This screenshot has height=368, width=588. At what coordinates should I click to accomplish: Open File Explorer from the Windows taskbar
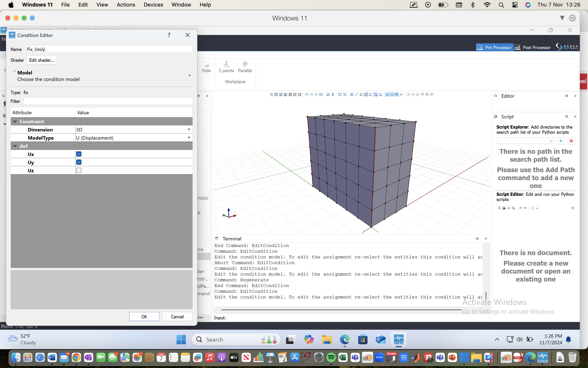326,340
